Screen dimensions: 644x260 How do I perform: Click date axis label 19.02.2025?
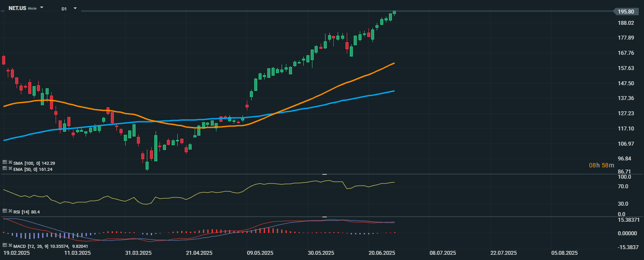point(17,253)
